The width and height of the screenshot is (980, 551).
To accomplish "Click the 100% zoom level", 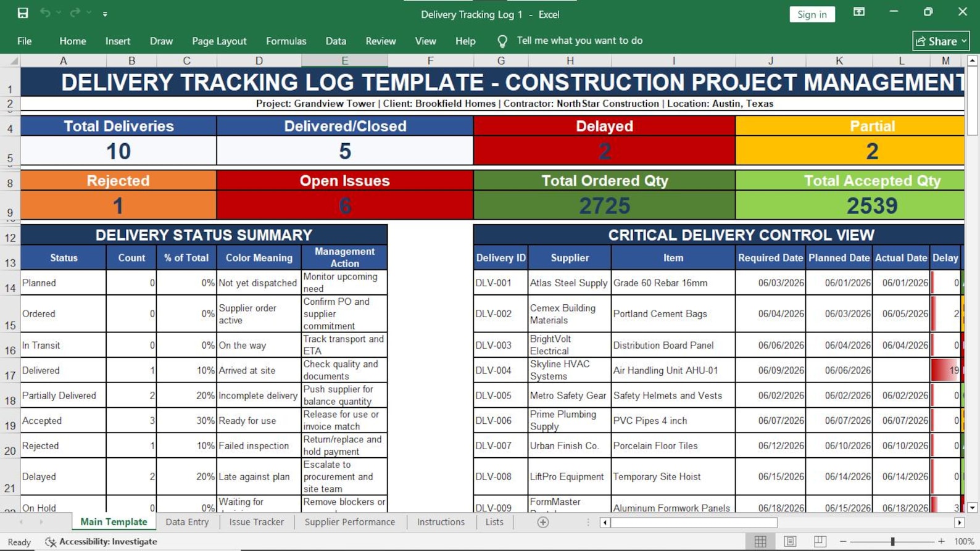I will (x=964, y=541).
